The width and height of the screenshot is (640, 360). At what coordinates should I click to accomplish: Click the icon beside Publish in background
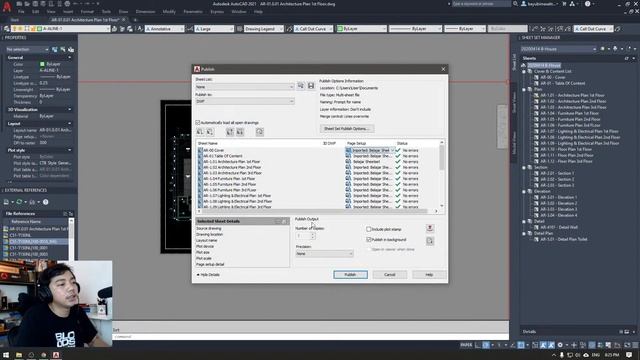coord(430,241)
